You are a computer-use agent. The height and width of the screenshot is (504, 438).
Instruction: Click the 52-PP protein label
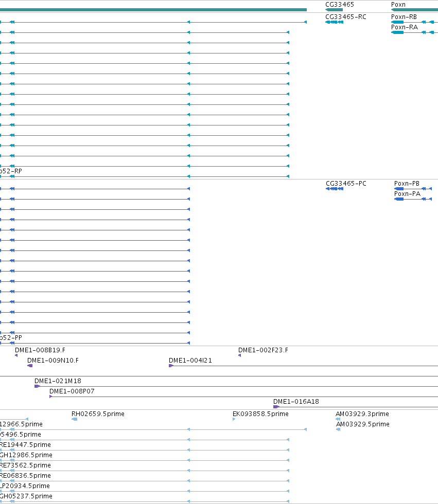pyautogui.click(x=11, y=337)
